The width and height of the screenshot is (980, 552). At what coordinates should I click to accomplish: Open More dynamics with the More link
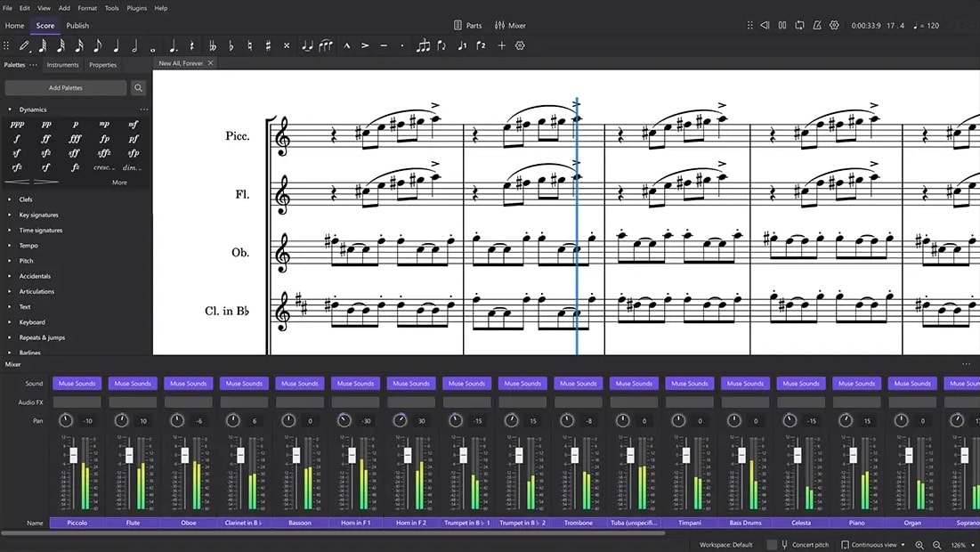[x=119, y=182]
